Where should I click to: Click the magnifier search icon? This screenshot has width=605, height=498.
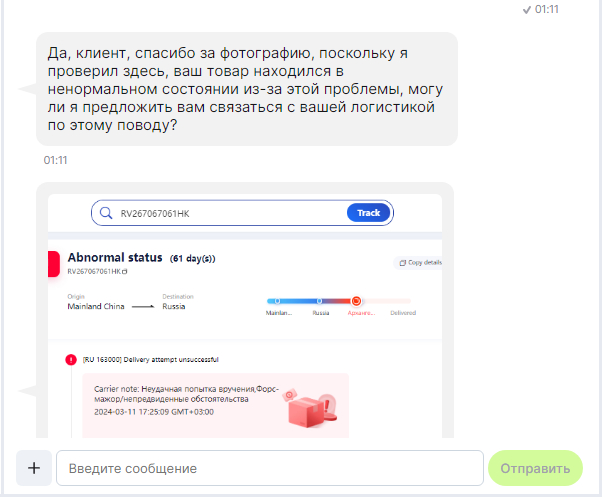pos(106,213)
